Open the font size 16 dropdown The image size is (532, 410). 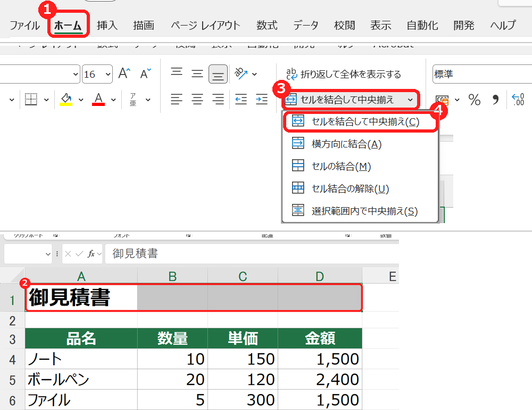point(108,74)
